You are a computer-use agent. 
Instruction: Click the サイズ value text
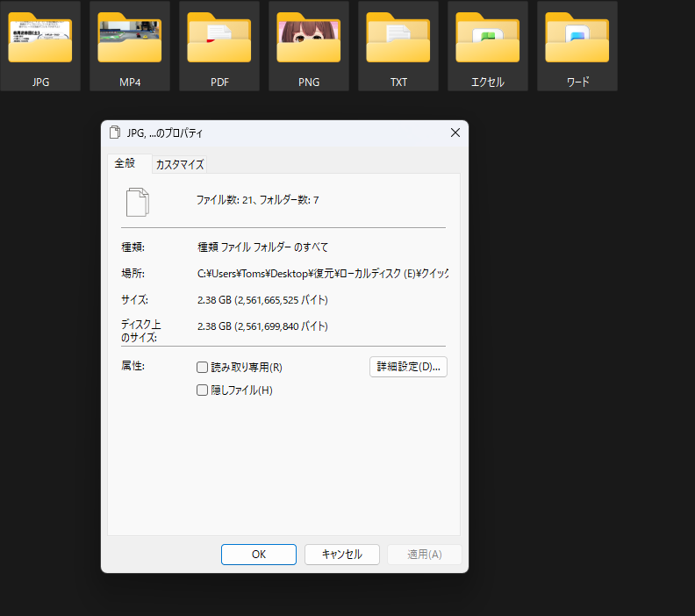click(x=262, y=300)
